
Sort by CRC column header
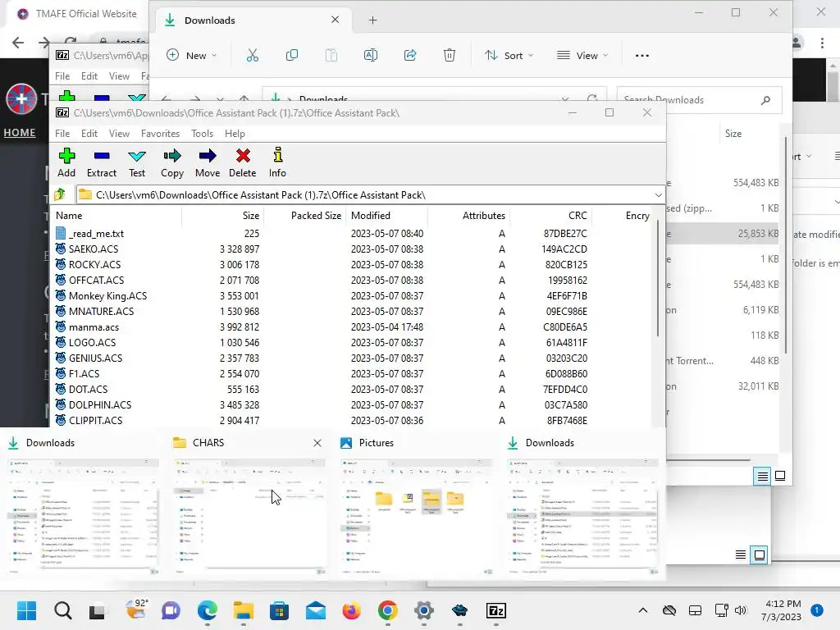pos(550,216)
